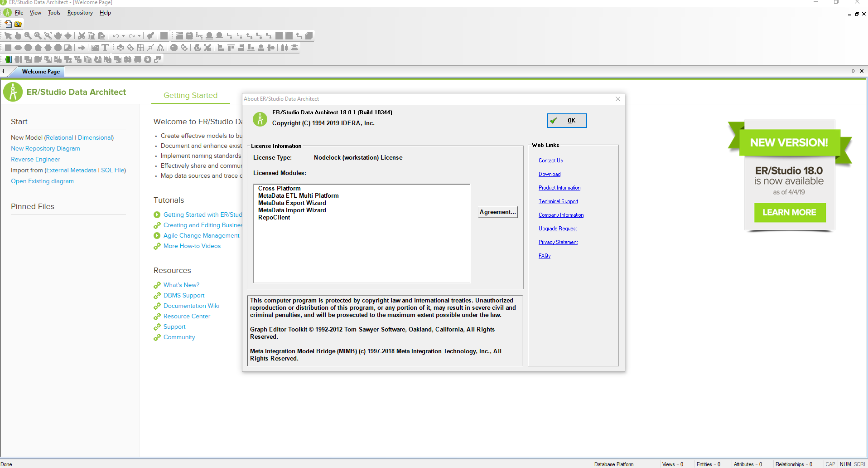Open the Technical Support link
Image resolution: width=868 pixels, height=468 pixels.
coord(558,201)
